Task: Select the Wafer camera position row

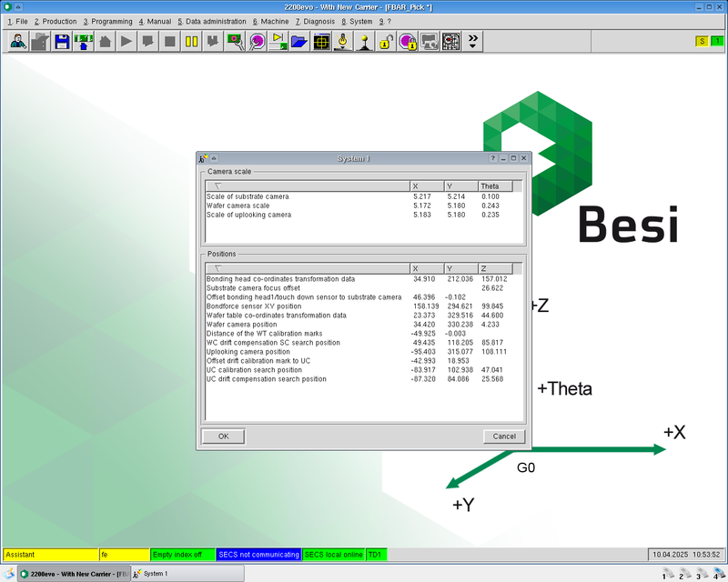Action: (x=363, y=325)
